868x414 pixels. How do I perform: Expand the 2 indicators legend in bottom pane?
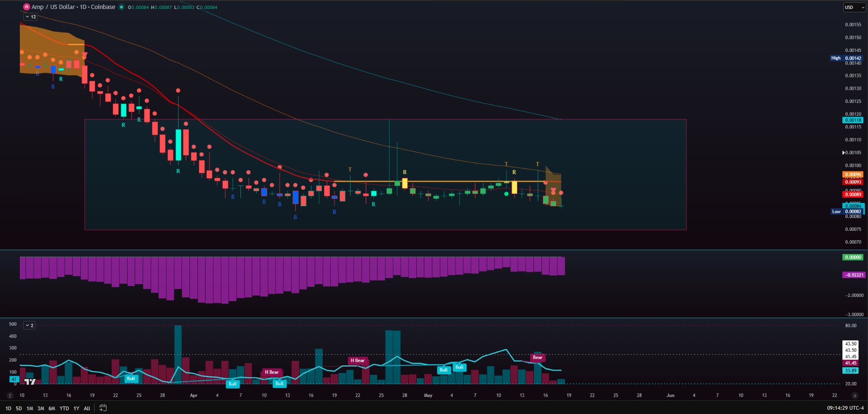[x=29, y=325]
